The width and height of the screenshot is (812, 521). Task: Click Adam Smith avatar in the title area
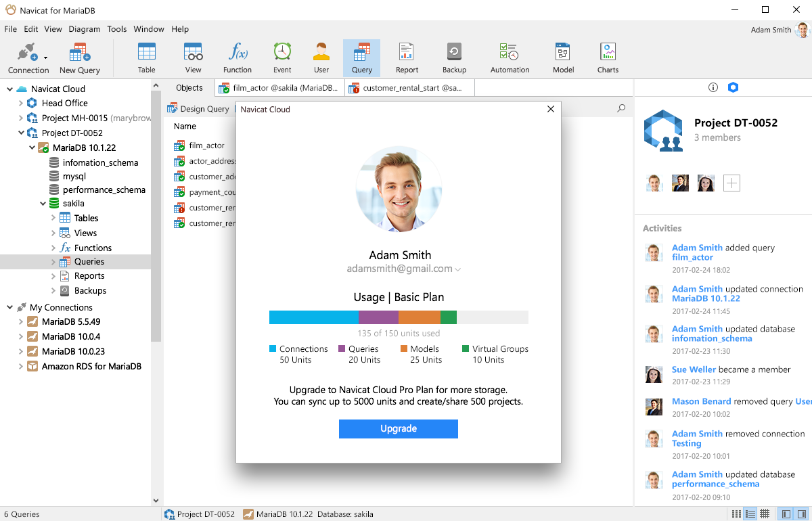click(x=803, y=30)
